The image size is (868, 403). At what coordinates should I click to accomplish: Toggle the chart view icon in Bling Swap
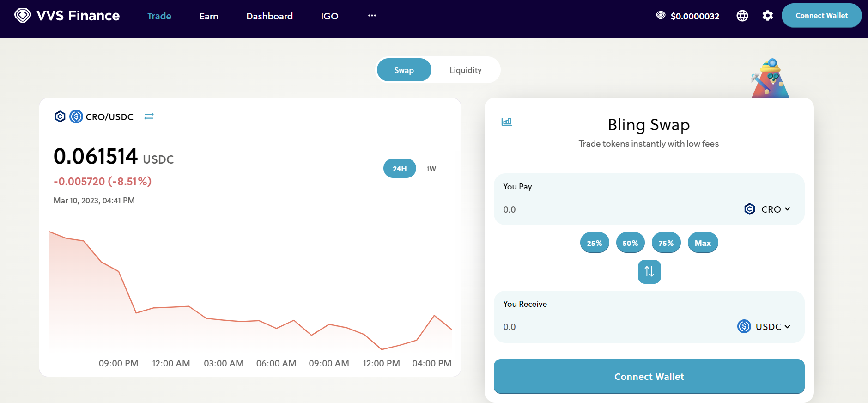point(507,122)
